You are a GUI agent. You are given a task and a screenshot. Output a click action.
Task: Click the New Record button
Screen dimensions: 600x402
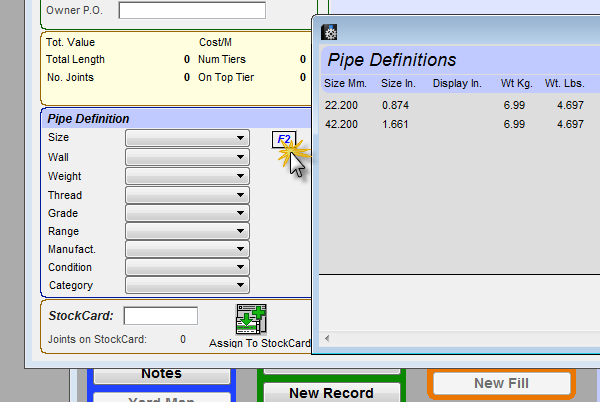331,392
